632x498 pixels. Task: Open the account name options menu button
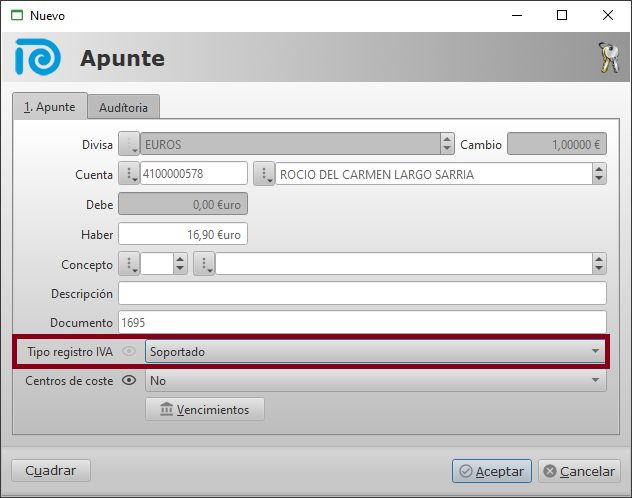tap(264, 174)
